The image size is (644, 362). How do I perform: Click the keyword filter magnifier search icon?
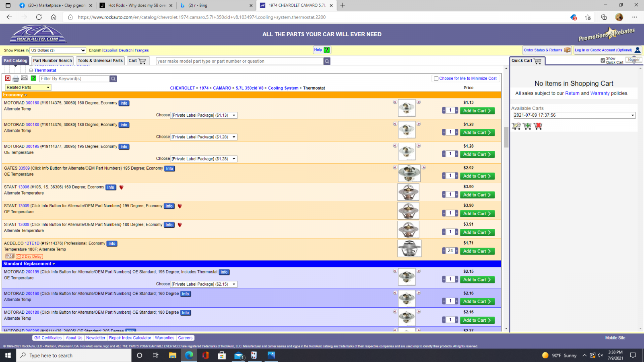pos(114,79)
